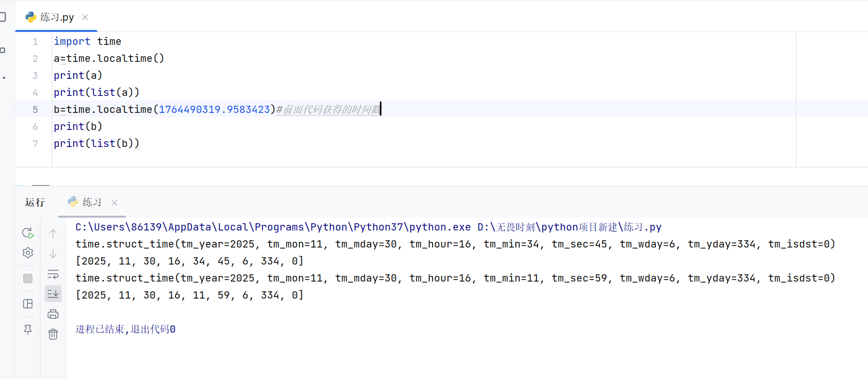The height and width of the screenshot is (379, 868).
Task: Pin the run tab
Action: click(28, 329)
